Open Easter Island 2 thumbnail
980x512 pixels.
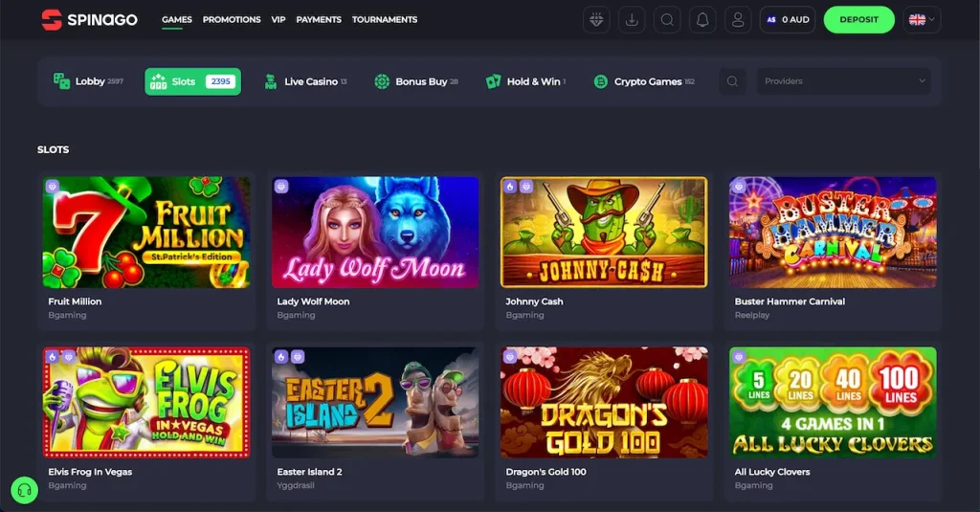point(375,403)
